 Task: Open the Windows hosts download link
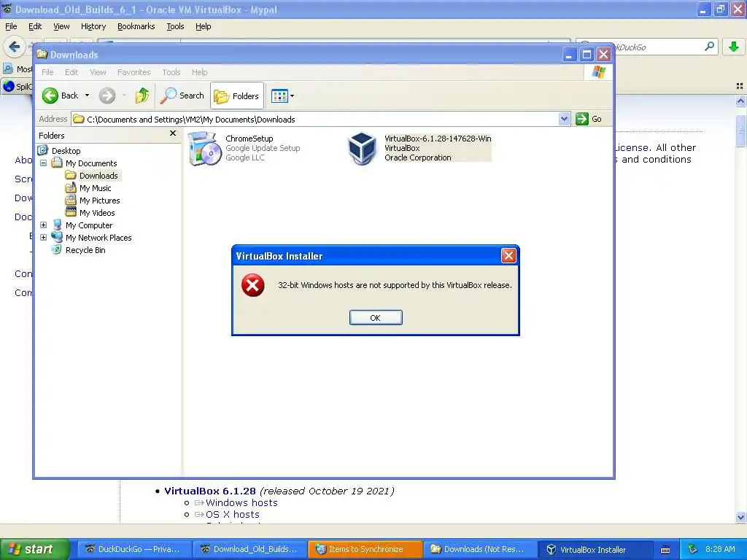[x=241, y=503]
